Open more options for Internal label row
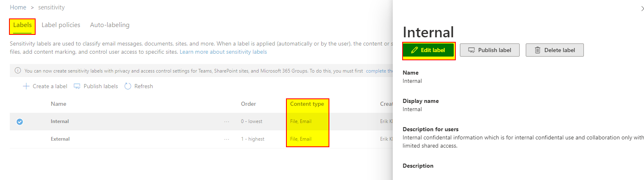The image size is (644, 180). click(227, 121)
